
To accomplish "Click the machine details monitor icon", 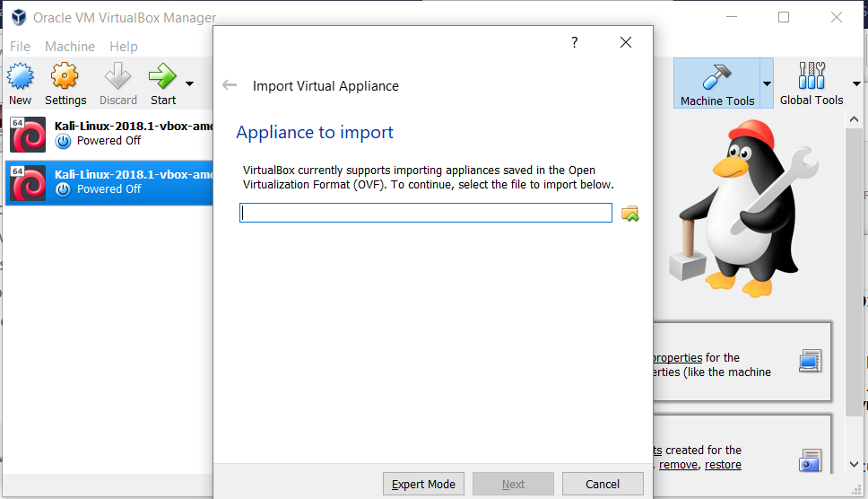I will click(x=810, y=361).
